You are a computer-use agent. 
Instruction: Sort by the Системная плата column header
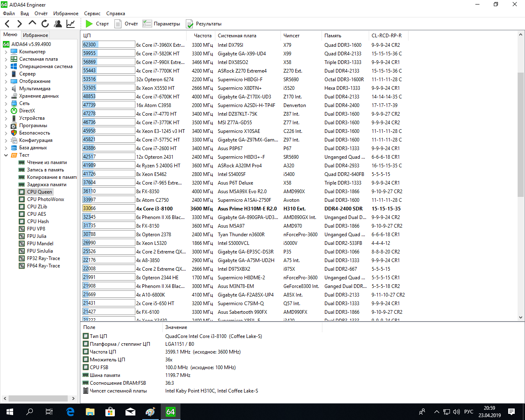248,36
